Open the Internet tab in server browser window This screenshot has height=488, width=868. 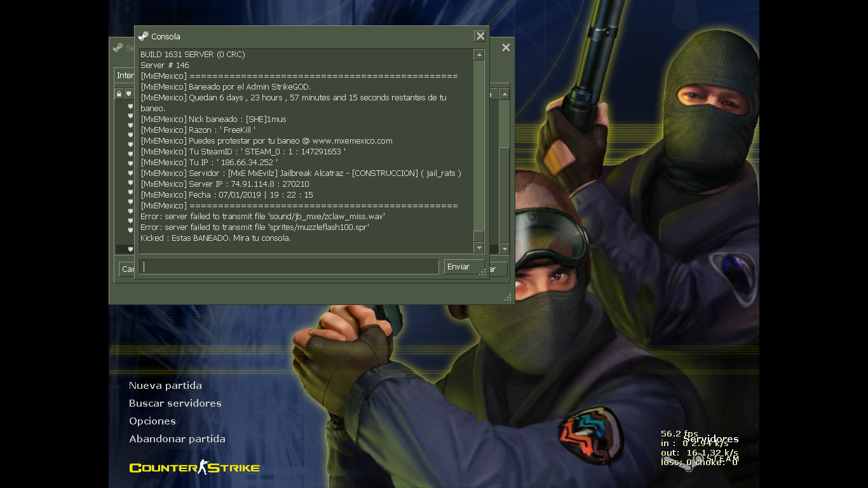pos(125,75)
